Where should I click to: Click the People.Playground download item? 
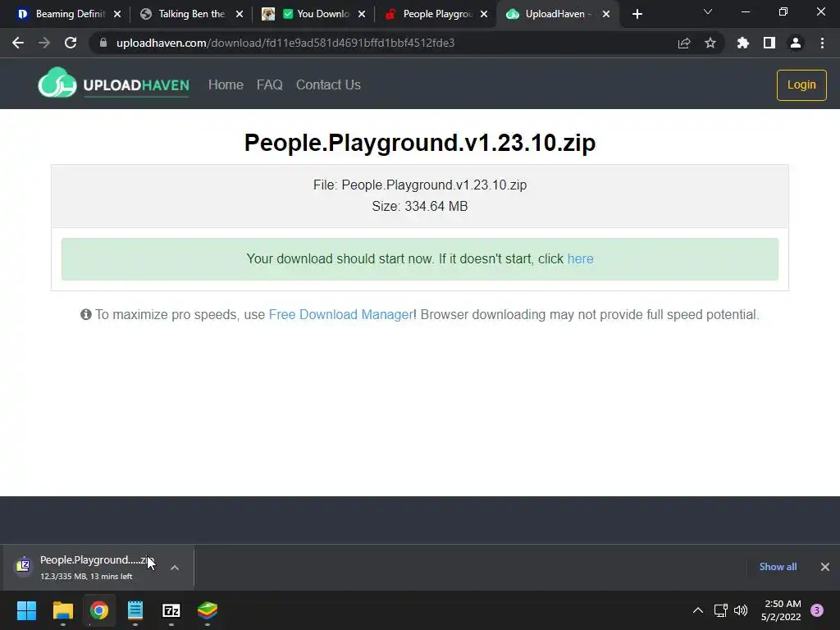click(98, 568)
